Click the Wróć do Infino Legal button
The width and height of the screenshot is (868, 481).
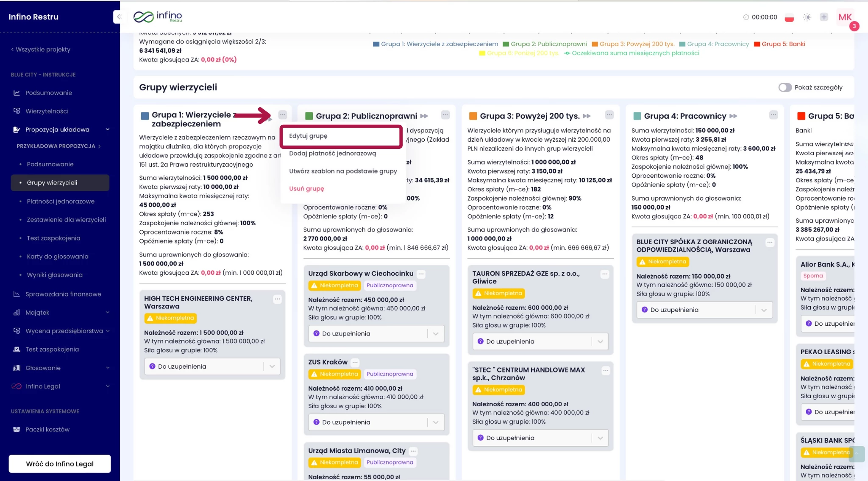pos(60,464)
